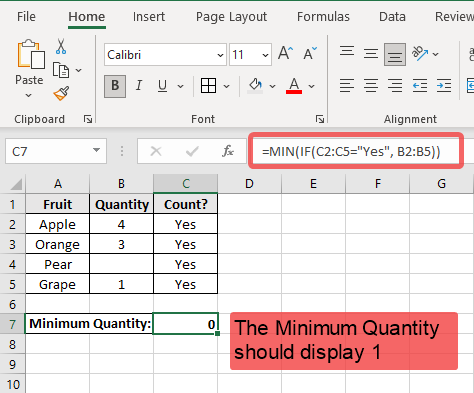
Task: Middle align cell contents
Action: point(371,53)
